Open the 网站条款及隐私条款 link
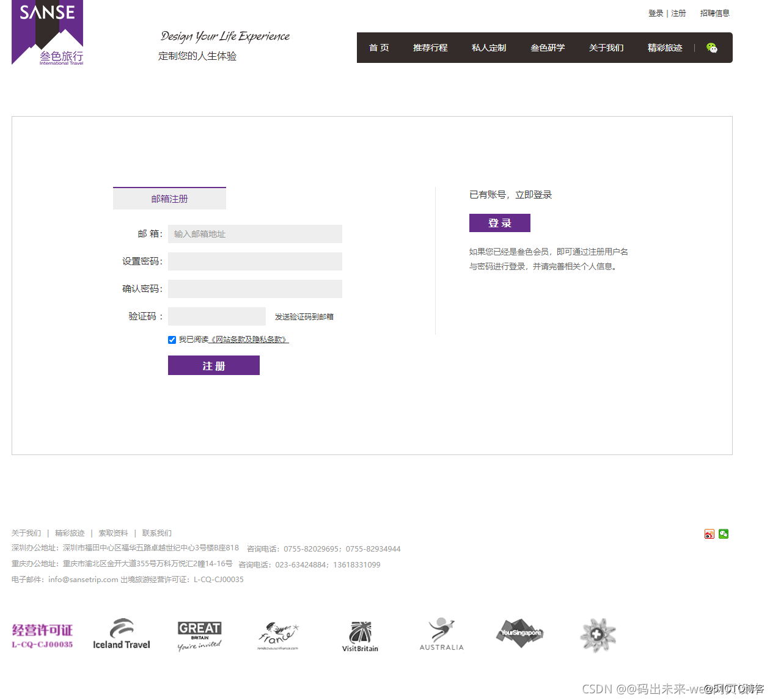Screen dimensions: 770x700 click(x=249, y=340)
